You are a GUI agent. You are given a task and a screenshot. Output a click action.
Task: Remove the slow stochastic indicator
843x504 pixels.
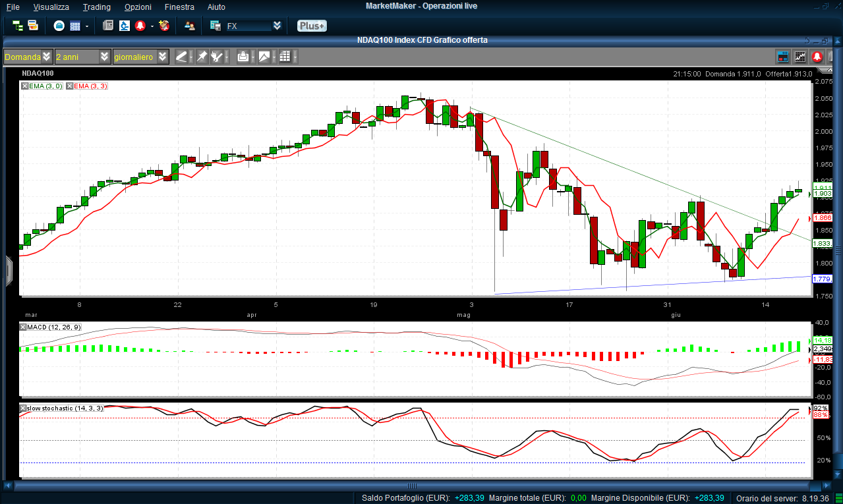(24, 408)
